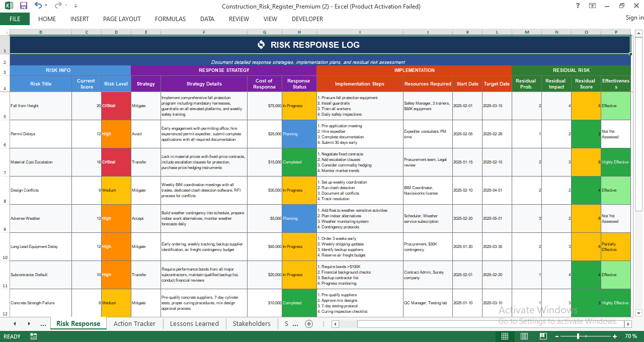Viewport: 644px width, 342px height.
Task: Click the Risk Title column header cell
Action: coord(41,84)
